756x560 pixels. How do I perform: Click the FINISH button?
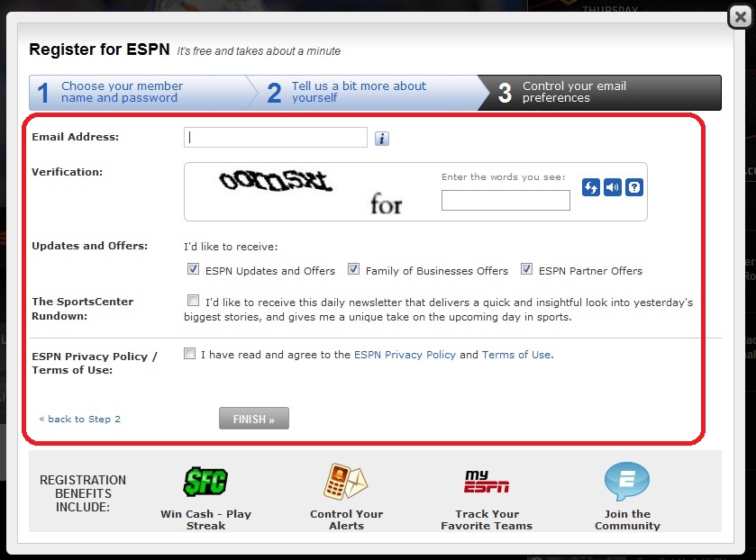point(253,418)
